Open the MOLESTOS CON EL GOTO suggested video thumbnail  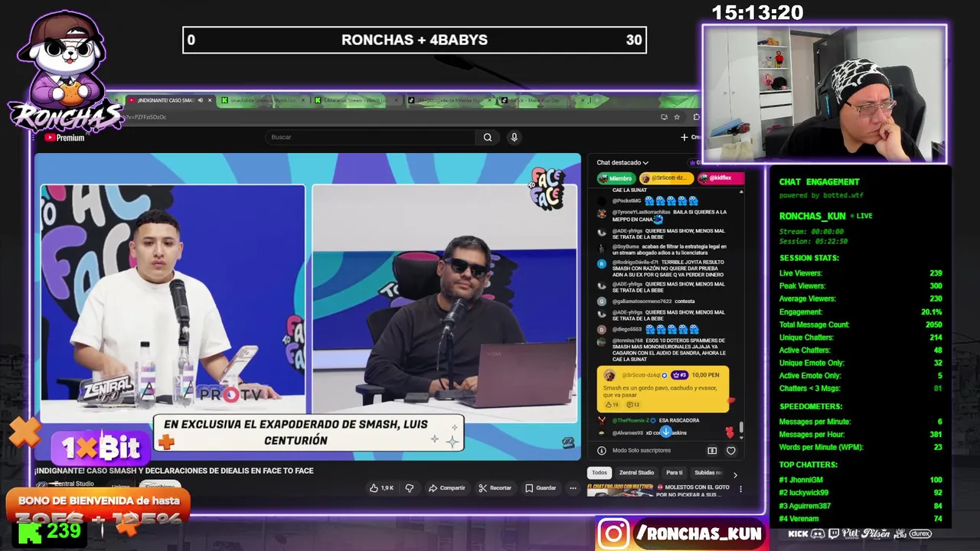(619, 490)
